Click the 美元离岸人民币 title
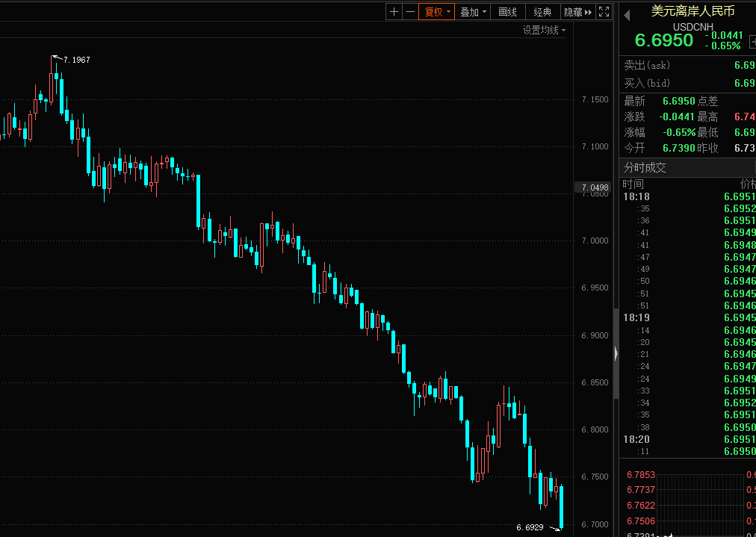 pos(693,10)
